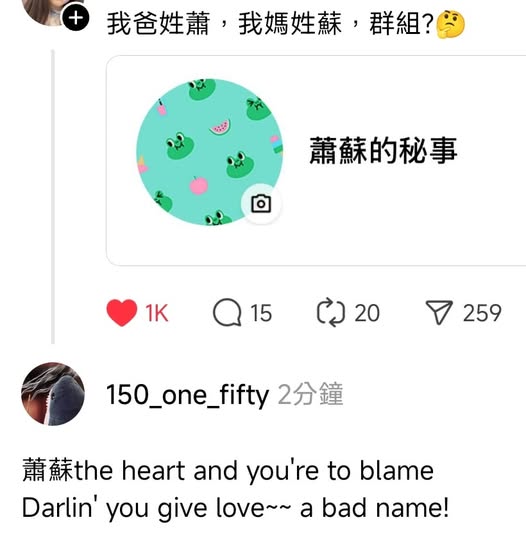Open the 蕭蘇的秘事 group title
This screenshot has width=526, height=538.
coord(383,150)
